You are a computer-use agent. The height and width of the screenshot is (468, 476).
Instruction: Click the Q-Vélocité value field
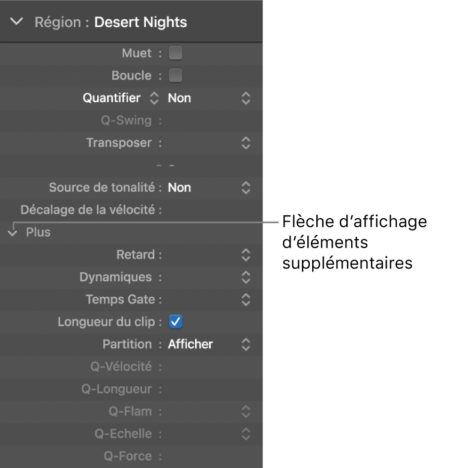207,366
